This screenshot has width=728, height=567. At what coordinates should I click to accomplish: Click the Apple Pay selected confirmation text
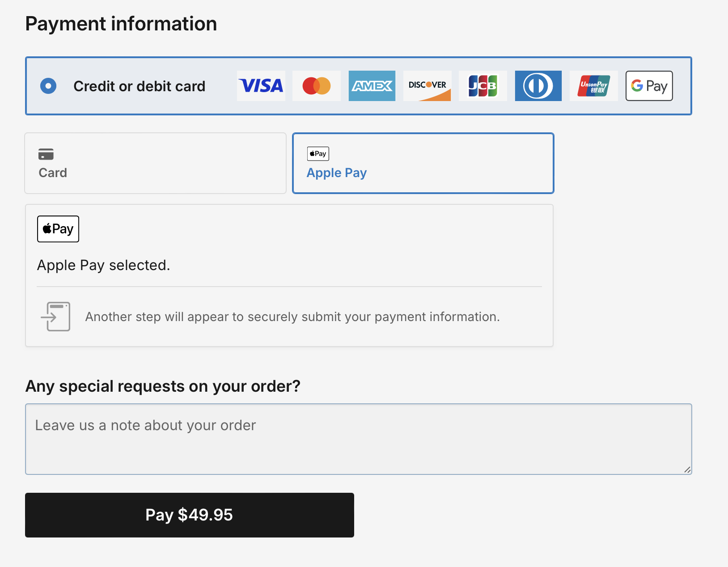pyautogui.click(x=104, y=265)
